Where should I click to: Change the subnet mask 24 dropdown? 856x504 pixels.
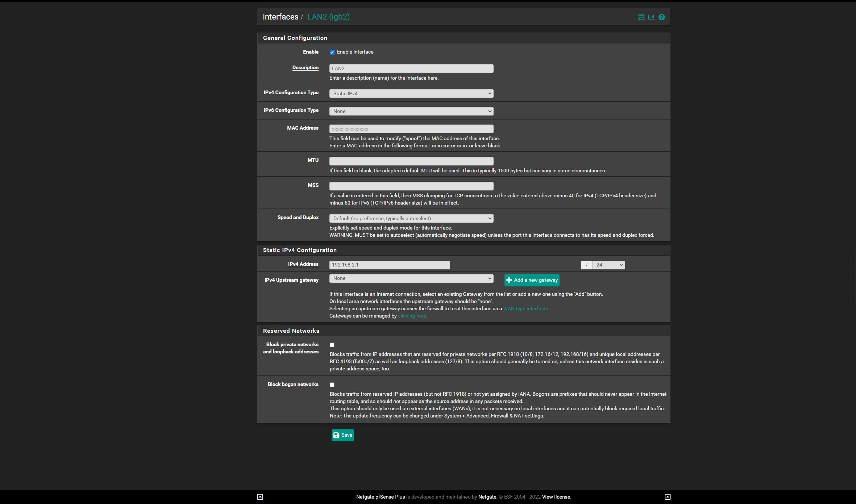point(608,265)
